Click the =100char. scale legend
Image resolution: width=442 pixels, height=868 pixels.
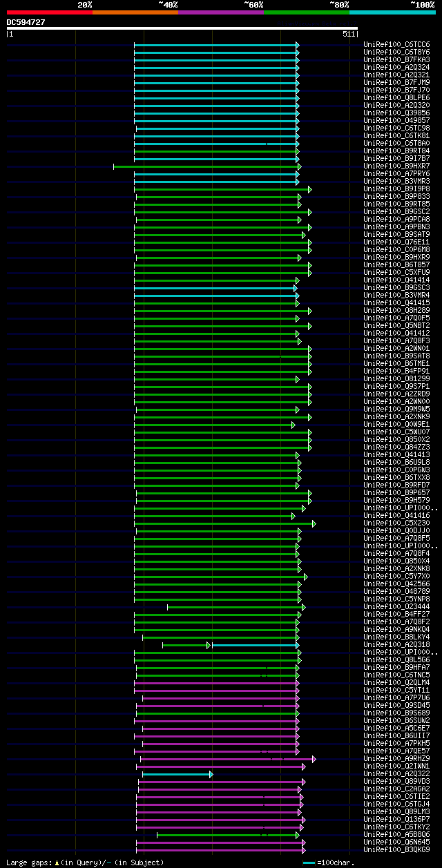point(329,862)
